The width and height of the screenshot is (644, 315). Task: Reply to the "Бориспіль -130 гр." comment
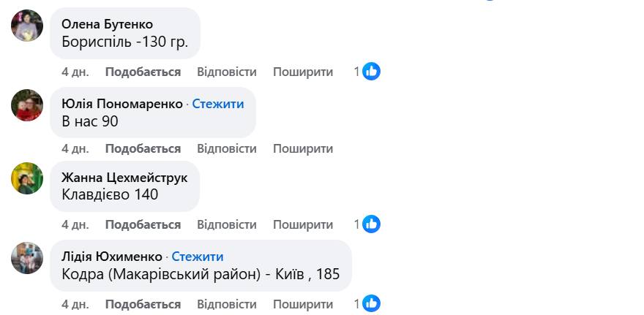pos(227,72)
